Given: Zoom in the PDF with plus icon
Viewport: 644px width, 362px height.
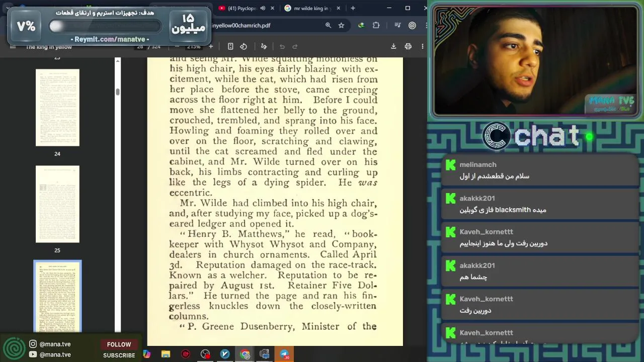Looking at the screenshot, I should (x=211, y=46).
